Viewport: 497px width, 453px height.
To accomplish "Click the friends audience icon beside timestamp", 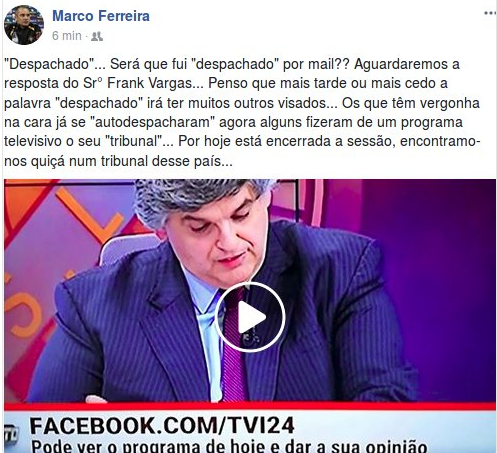I will tap(97, 36).
